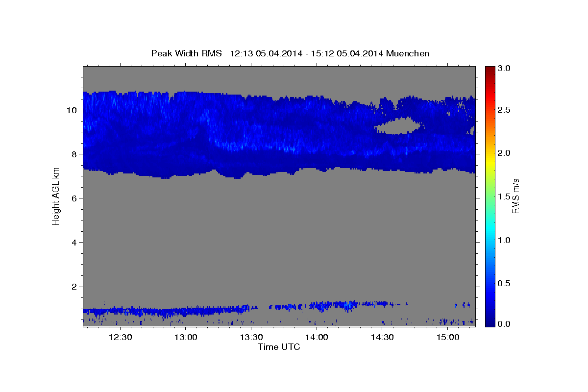Click the dark blue bottom of the colorbar
This screenshot has width=588, height=392.
490,321
